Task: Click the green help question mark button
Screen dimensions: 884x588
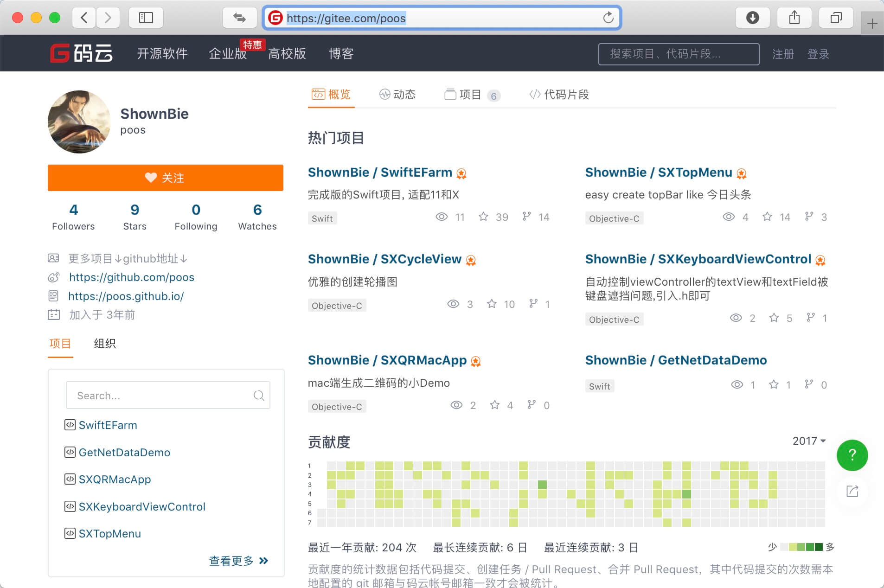Action: click(852, 455)
